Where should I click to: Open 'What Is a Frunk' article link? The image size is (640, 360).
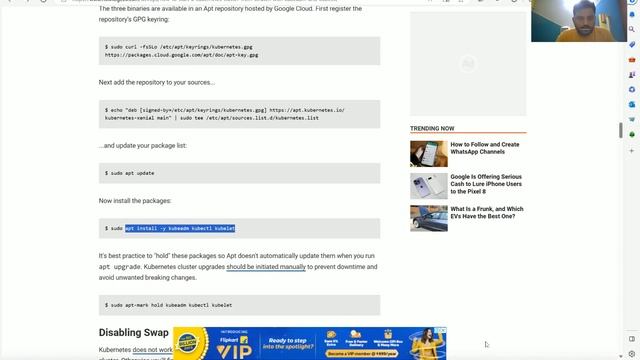click(x=487, y=213)
